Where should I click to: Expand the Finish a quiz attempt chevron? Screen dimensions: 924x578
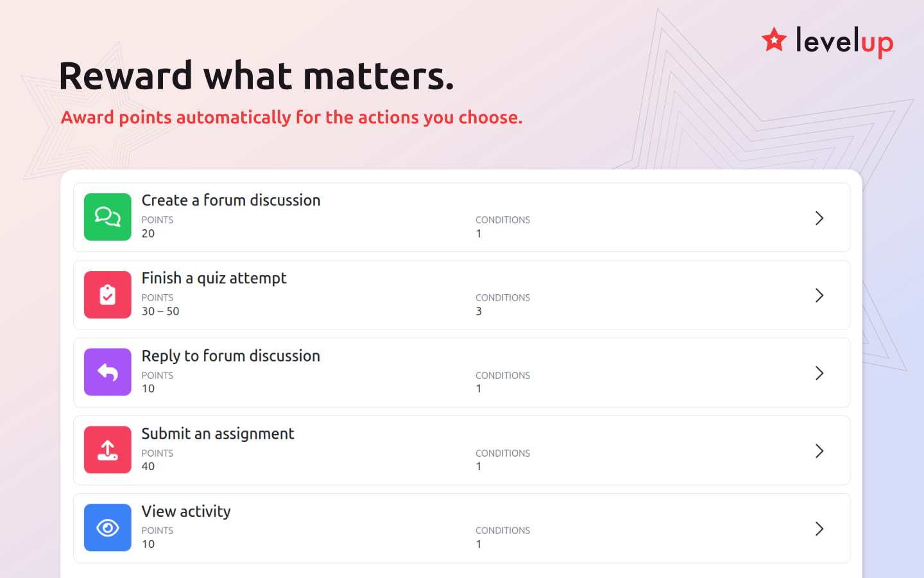tap(819, 295)
